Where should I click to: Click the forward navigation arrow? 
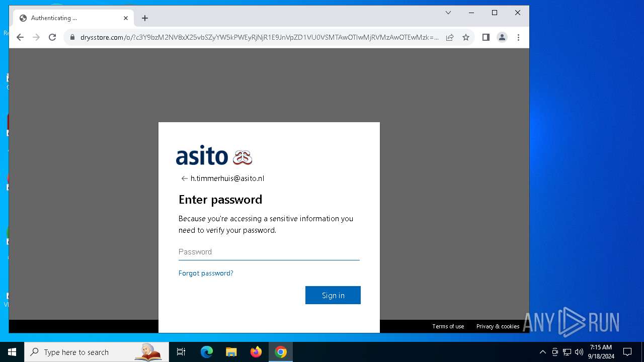[36, 37]
